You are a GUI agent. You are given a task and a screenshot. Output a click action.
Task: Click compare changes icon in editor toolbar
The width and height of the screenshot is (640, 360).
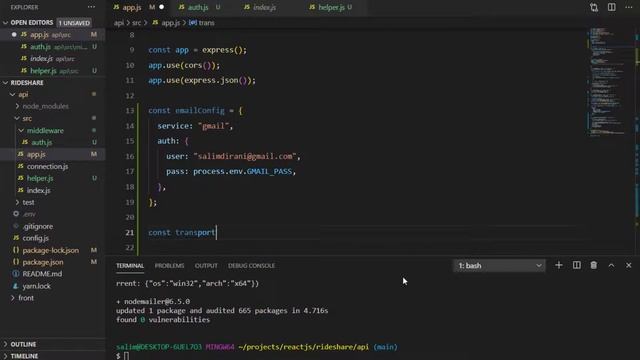tap(594, 7)
